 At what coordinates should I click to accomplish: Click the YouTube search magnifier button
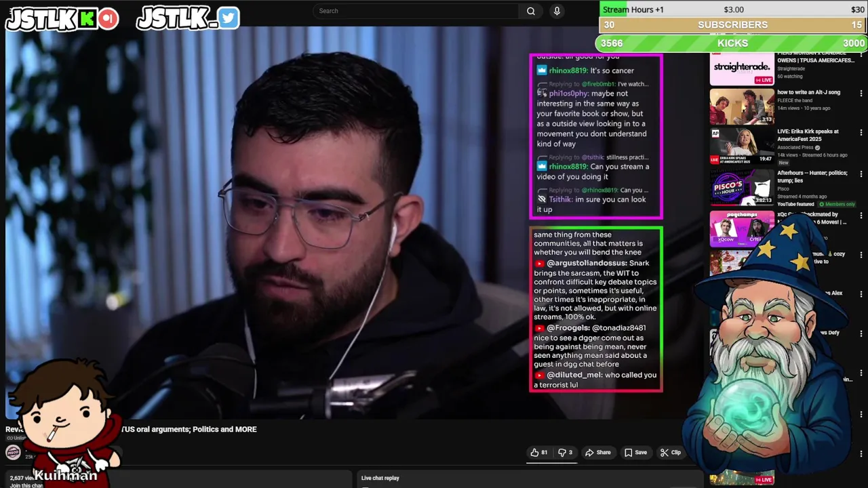(x=531, y=11)
